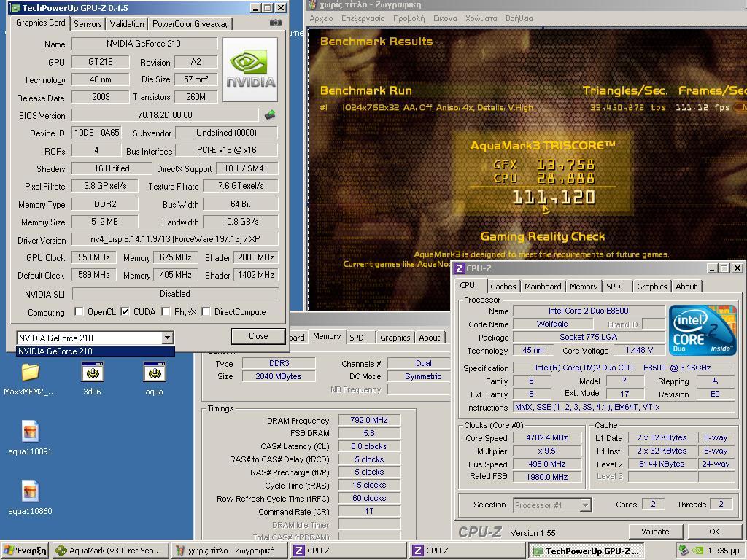Open the Mainboard tab in front CPU-Z
The height and width of the screenshot is (560, 747).
point(543,286)
